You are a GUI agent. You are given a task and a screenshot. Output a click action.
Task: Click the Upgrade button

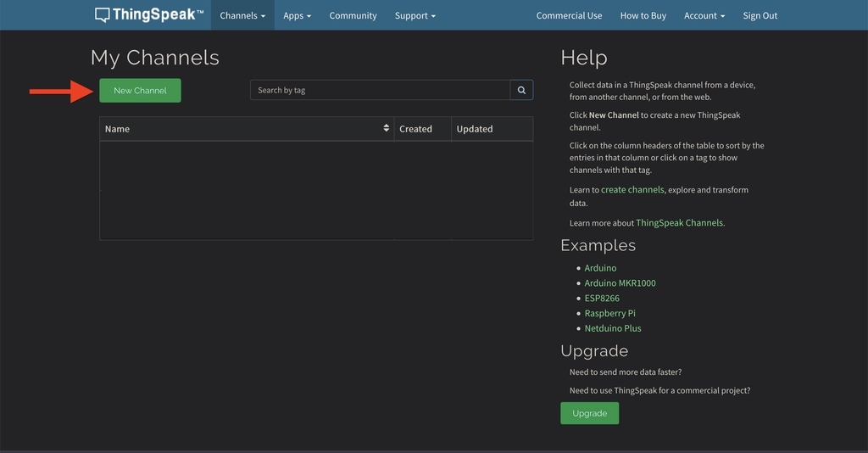pyautogui.click(x=590, y=413)
